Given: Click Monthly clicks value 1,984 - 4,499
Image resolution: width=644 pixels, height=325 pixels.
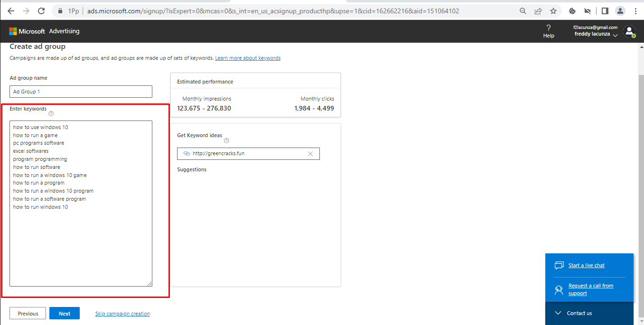Looking at the screenshot, I should 314,108.
